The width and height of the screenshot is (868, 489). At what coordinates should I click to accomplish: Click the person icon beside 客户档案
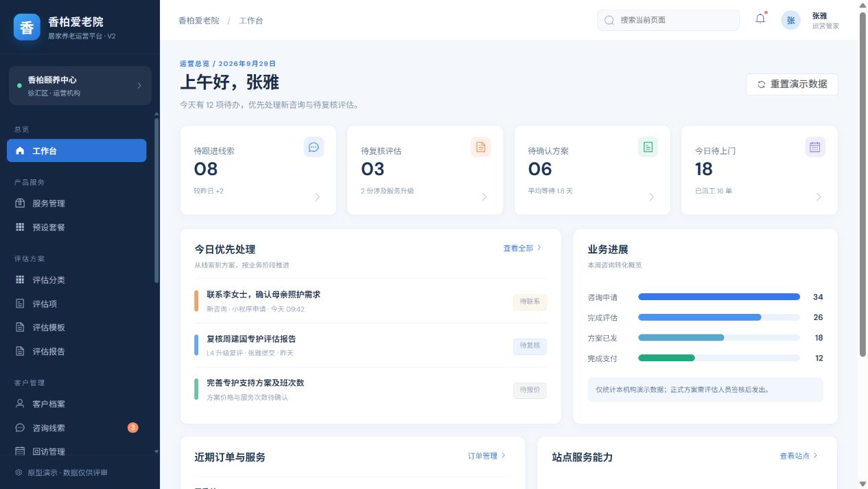click(x=20, y=404)
